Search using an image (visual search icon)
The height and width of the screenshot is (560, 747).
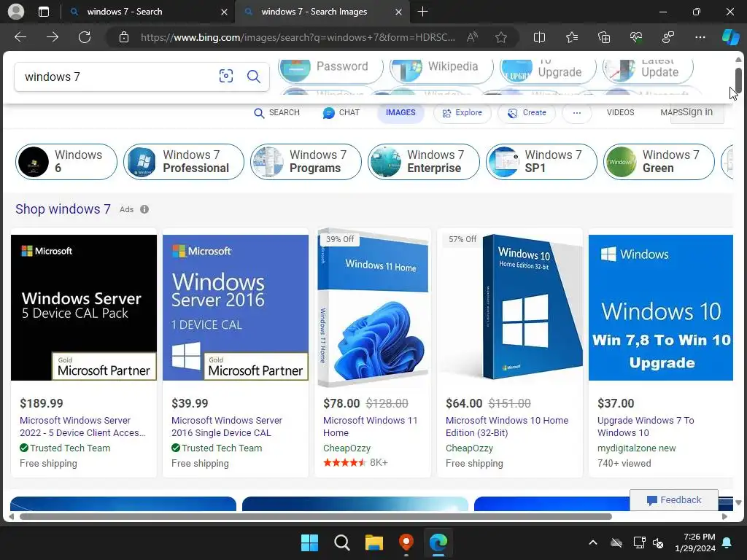pyautogui.click(x=226, y=76)
